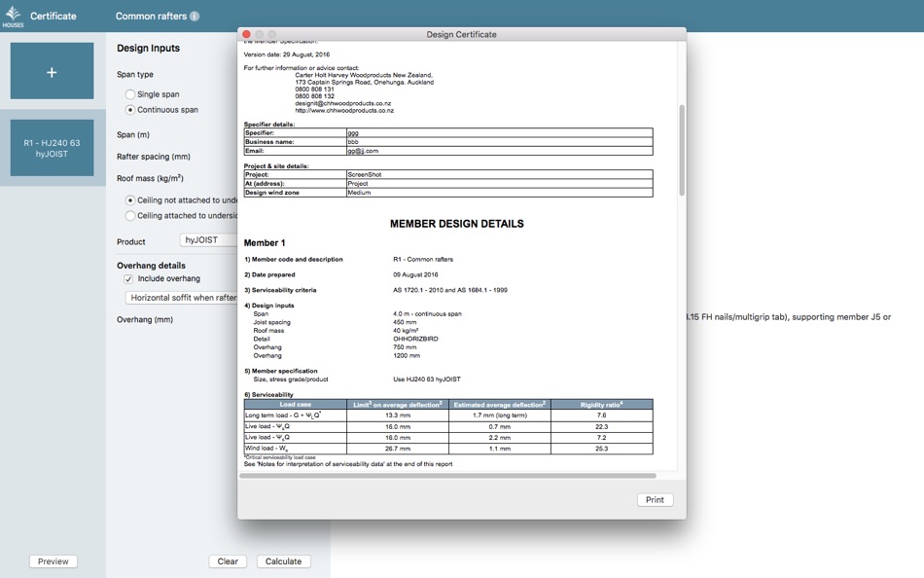Screen dimensions: 924x578
Task: Click the 'OHHORIZBIRD' detail value
Action: 415,340
